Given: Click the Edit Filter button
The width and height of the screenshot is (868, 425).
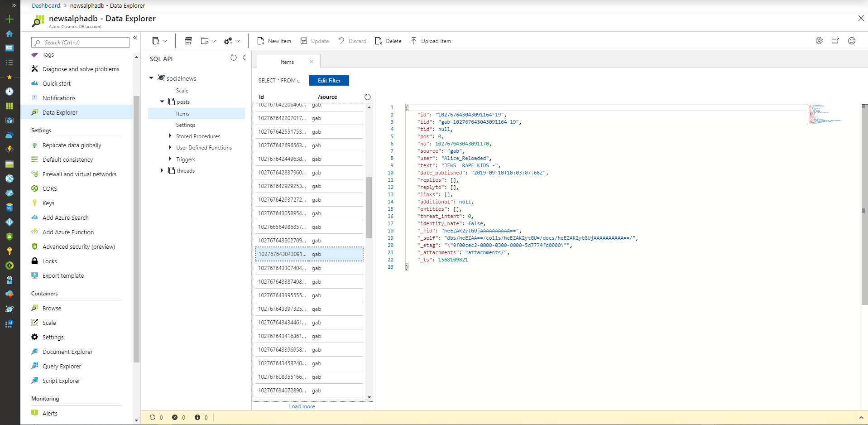Looking at the screenshot, I should (329, 80).
